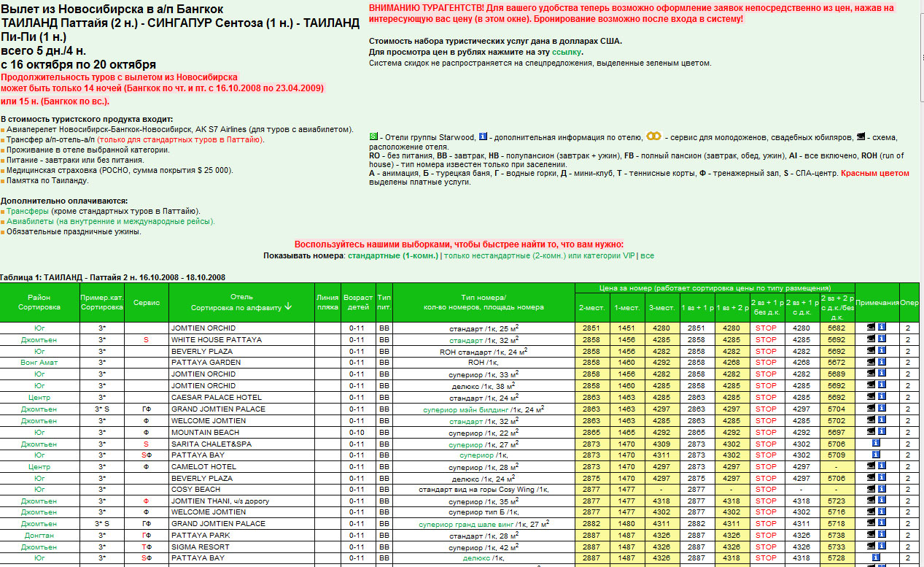Sort by '1 вз + 1 р' column

coord(697,307)
